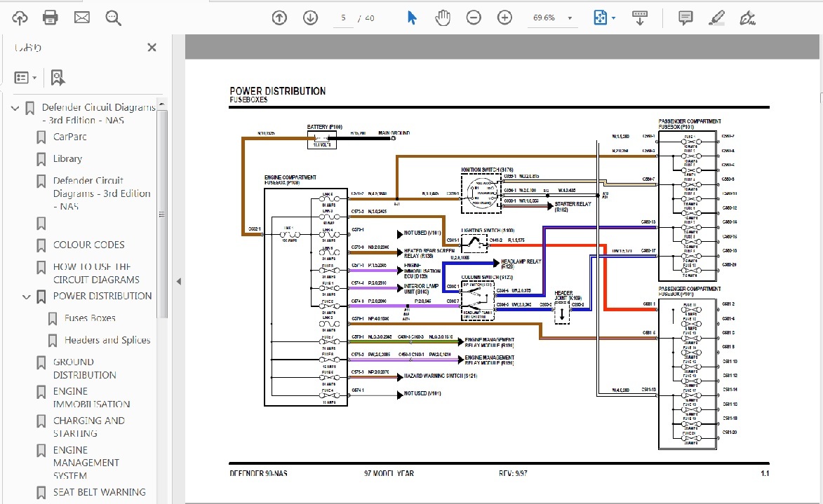
Task: Click the LIGHTING SWITCH label in diagram
Action: (x=488, y=230)
